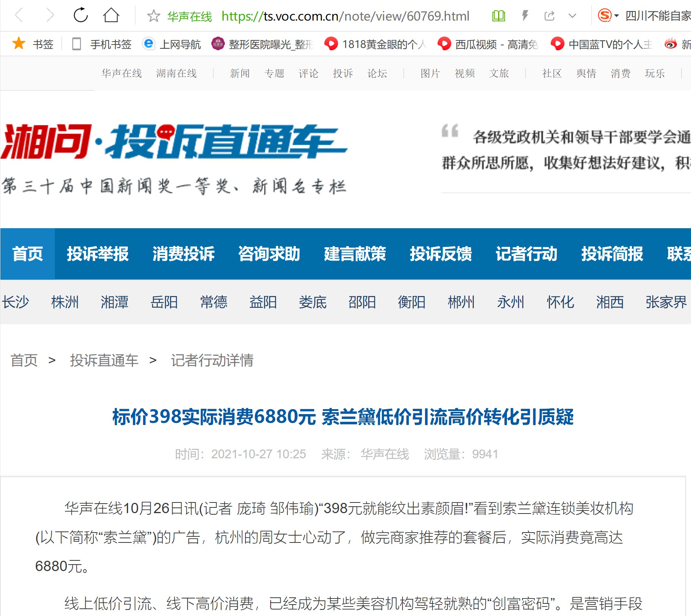
Task: Choose 常德 city filter
Action: [x=213, y=302]
